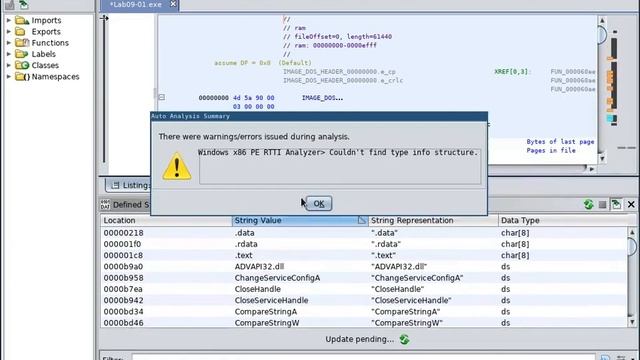Sort by the Location column

click(x=166, y=220)
